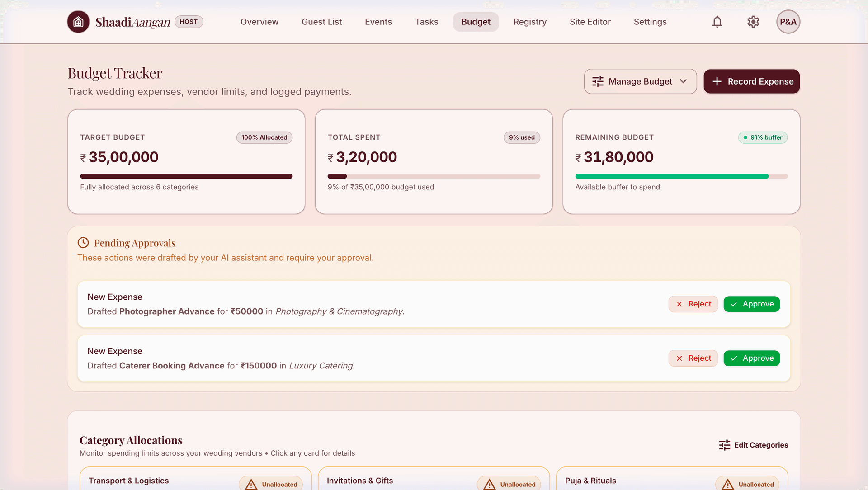Reject the Caterer Booking Advance expense
Viewport: 868px width, 490px height.
(x=693, y=358)
